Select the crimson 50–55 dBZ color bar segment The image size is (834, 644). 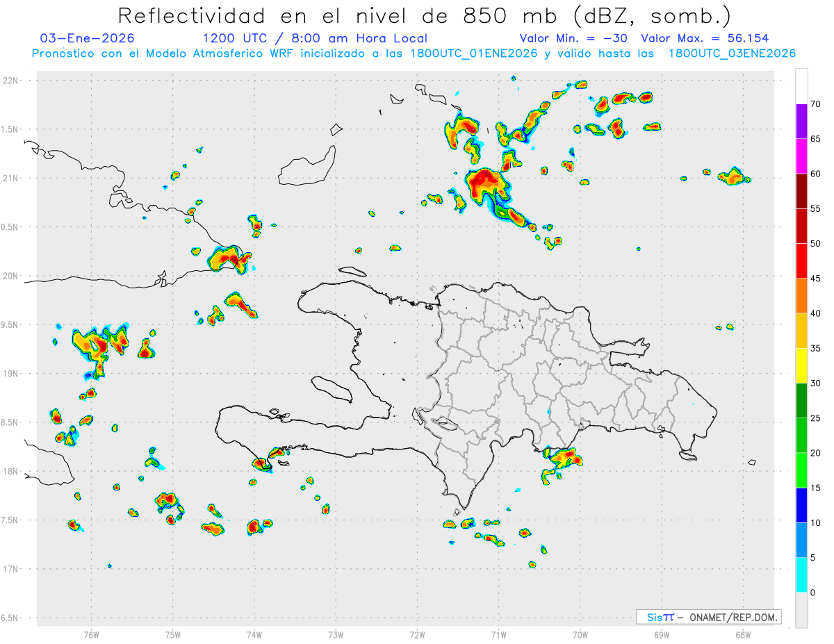coord(801,226)
